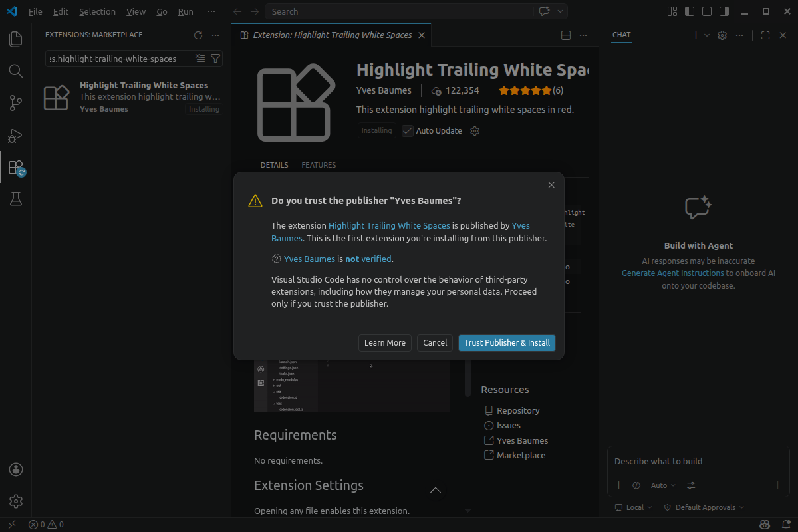Refresh the extensions marketplace list
Viewport: 798px width, 532px height.
coord(198,35)
